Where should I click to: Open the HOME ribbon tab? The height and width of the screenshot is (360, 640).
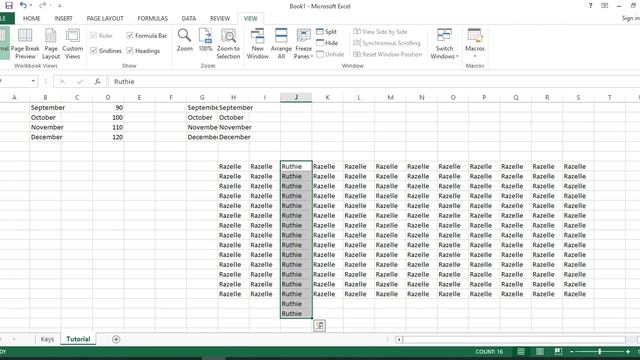click(x=31, y=18)
